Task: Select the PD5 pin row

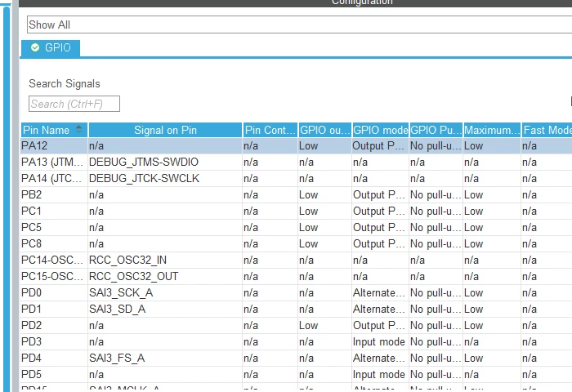Action: (x=296, y=375)
